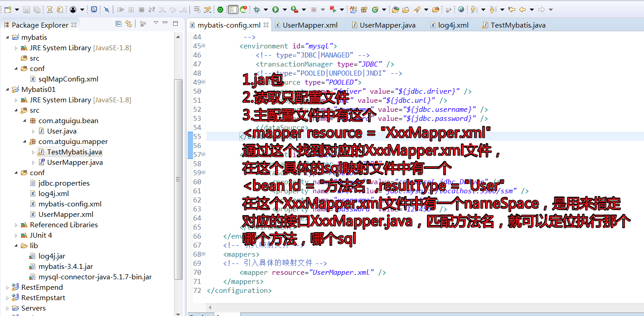Maximize the Package Explorer panel
The image size is (644, 316).
click(x=175, y=24)
